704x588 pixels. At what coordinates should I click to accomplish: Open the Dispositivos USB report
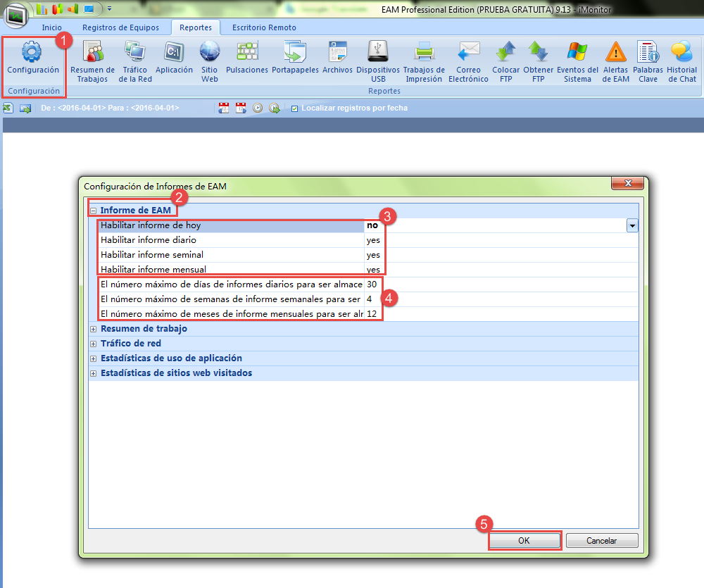point(378,61)
